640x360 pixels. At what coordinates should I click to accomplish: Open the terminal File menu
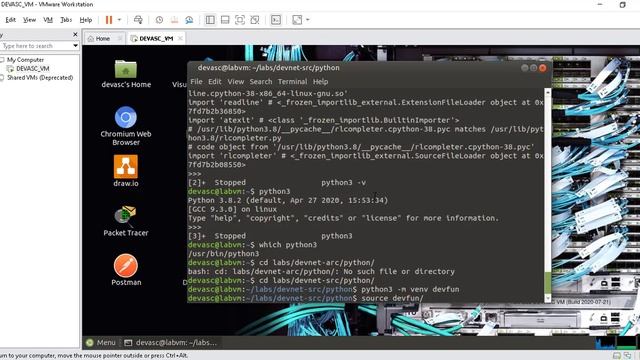coord(196,82)
